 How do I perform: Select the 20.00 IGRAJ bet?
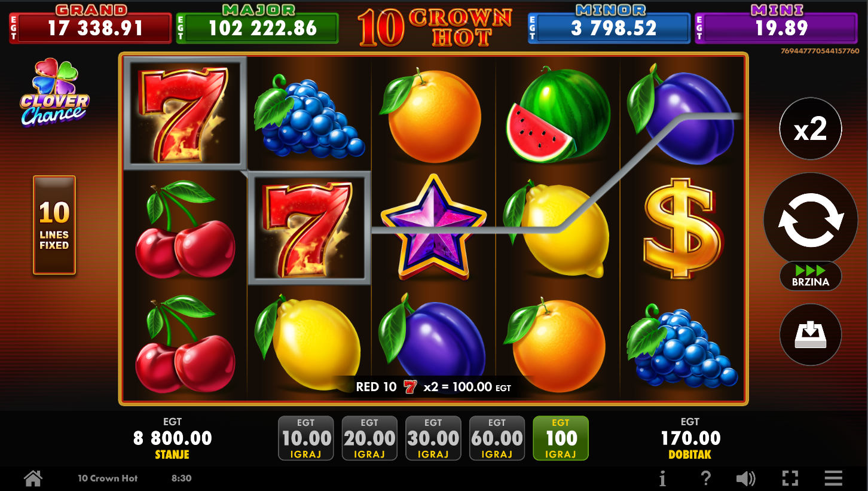369,438
